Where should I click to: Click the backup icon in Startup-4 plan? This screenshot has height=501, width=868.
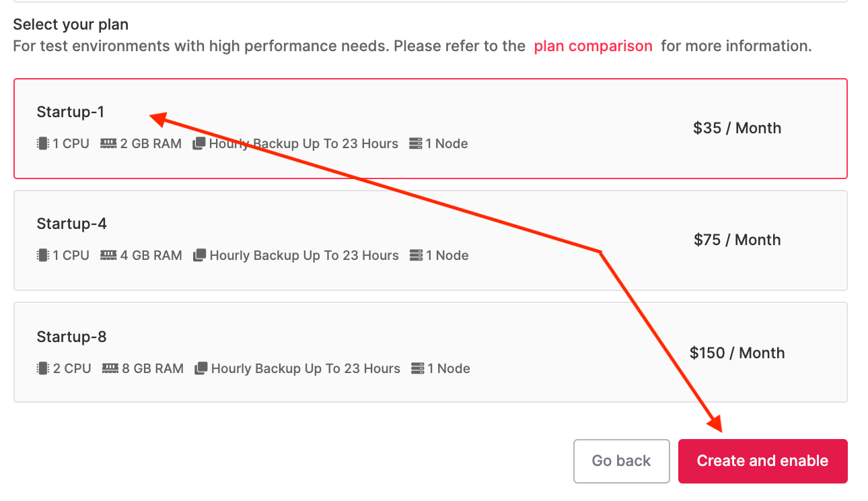(199, 255)
